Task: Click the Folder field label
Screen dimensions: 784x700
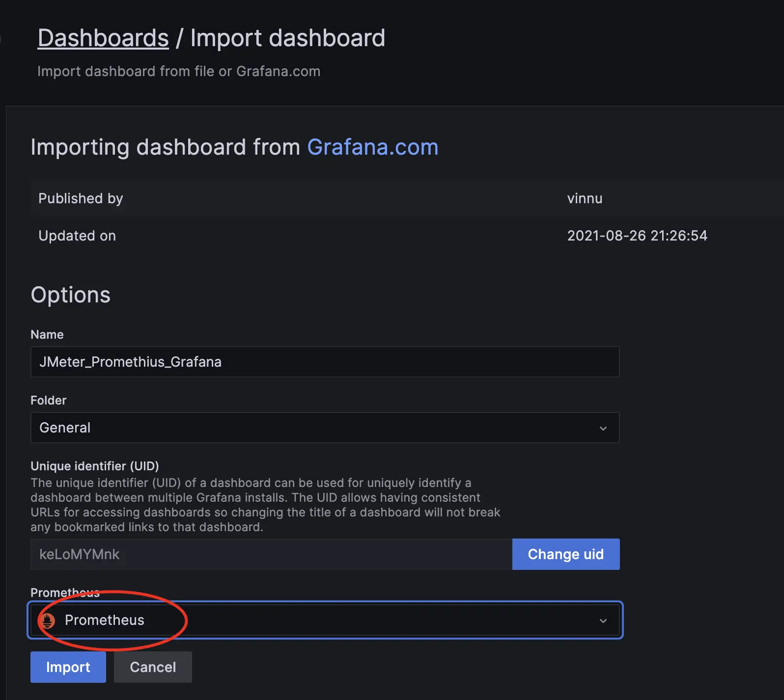Action: tap(48, 401)
